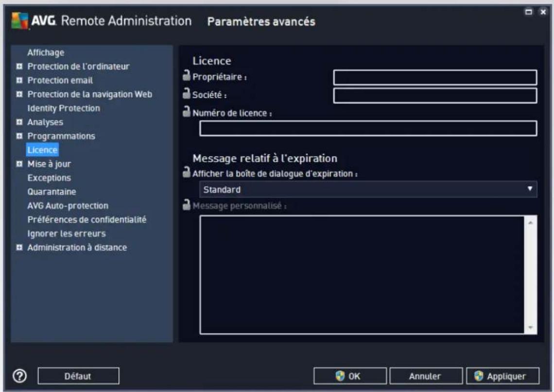
Task: Select AVG Auto-protection item
Action: tap(68, 206)
